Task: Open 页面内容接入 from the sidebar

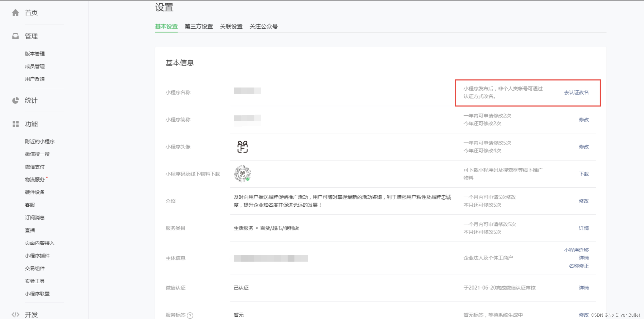Action: click(40, 243)
